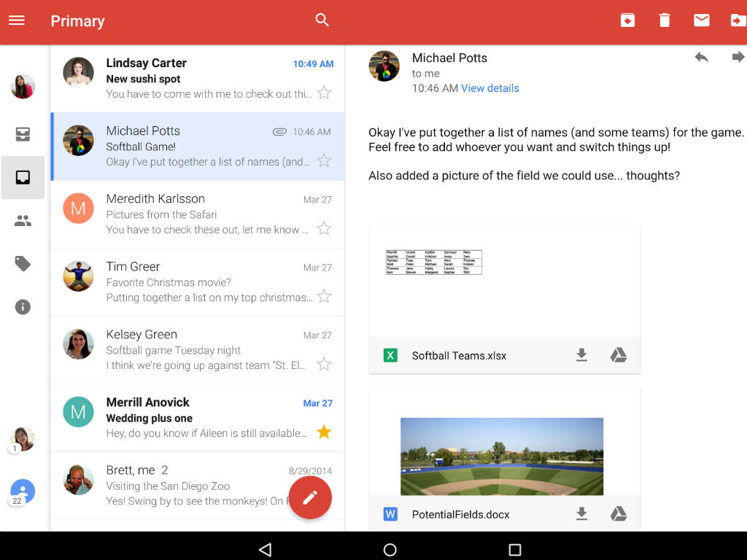
Task: Expand sender info via View details
Action: point(490,88)
